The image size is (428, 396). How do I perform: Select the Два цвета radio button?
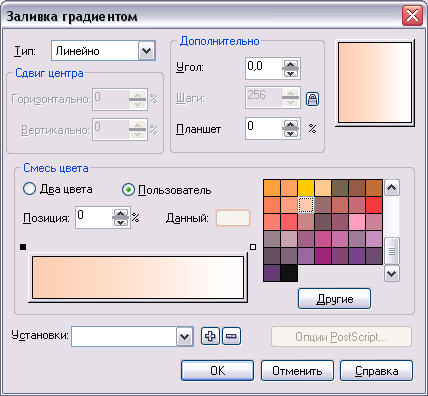tap(29, 189)
